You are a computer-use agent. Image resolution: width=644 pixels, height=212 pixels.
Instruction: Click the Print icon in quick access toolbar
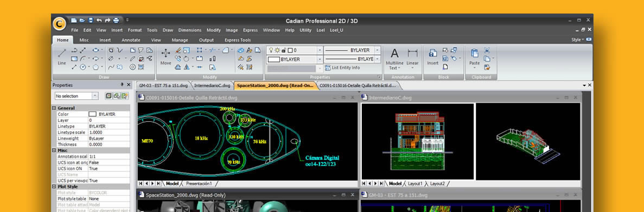tap(116, 20)
